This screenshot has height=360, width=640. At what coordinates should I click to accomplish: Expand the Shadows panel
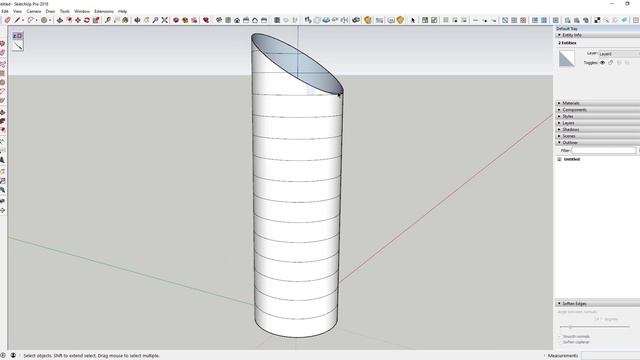(559, 129)
